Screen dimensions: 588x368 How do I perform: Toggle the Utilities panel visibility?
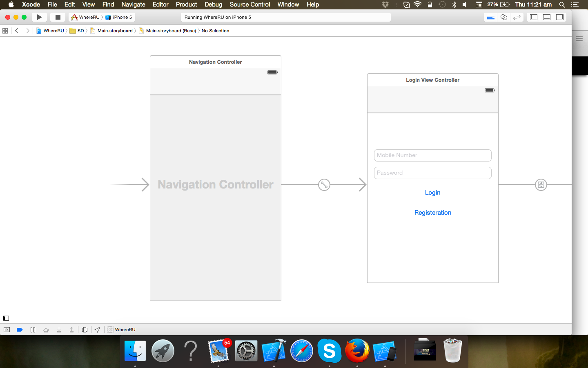[560, 17]
